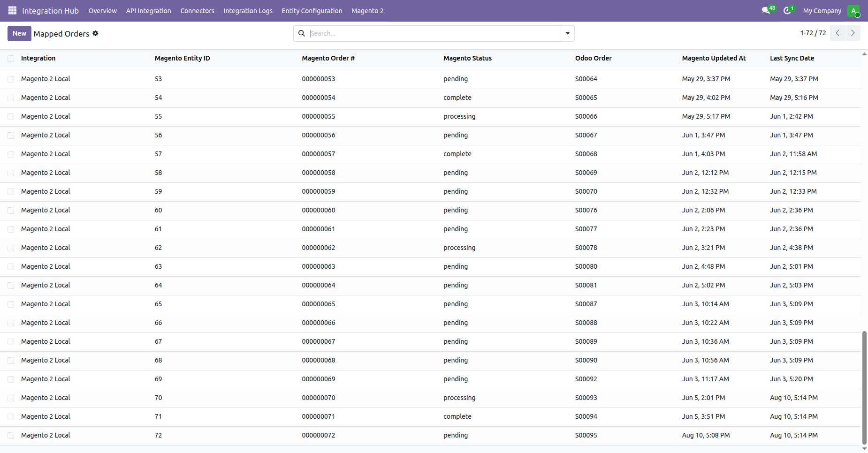Open Odoo order S00093 row

click(x=586, y=398)
